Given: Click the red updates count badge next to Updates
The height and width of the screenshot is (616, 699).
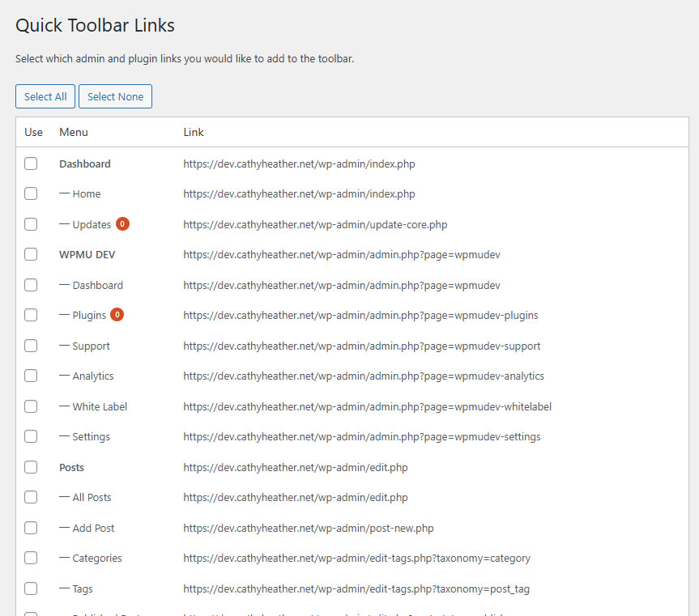Looking at the screenshot, I should pyautogui.click(x=121, y=223).
